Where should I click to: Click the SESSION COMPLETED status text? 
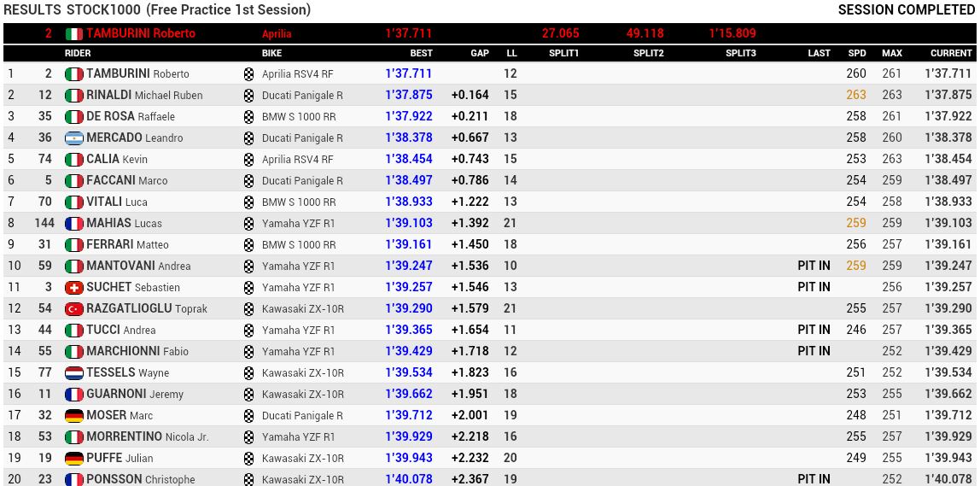(907, 10)
